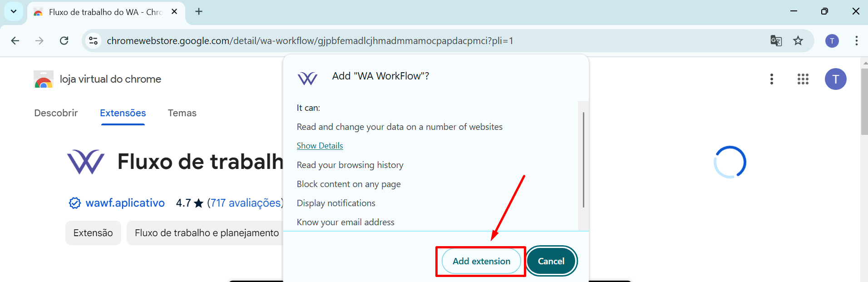Open the Chrome three-dot menu
Screen dimensions: 868x282
coord(856,41)
